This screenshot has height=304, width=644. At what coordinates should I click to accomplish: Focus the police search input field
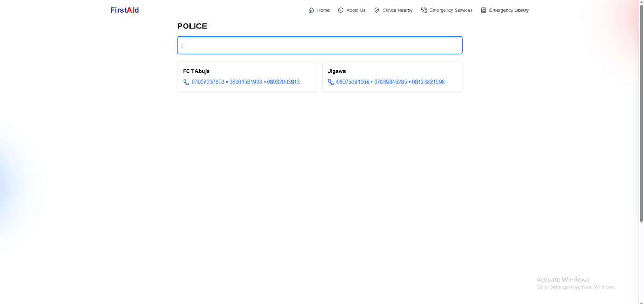point(319,45)
